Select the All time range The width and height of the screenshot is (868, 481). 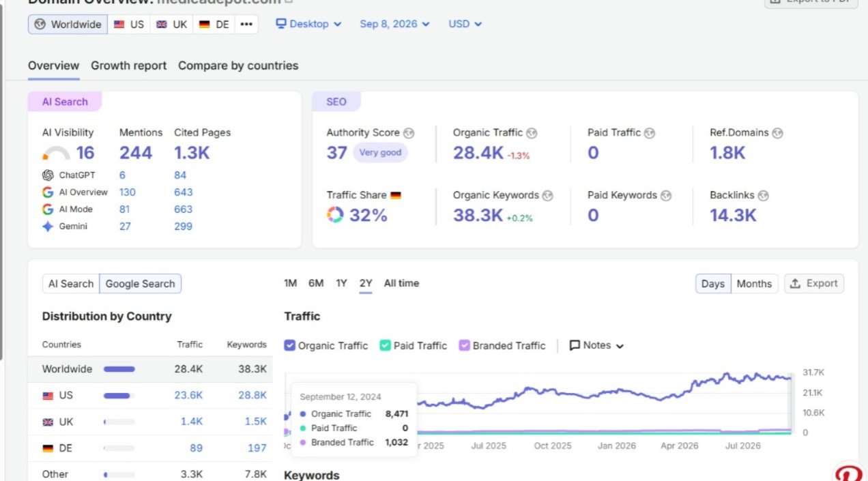pyautogui.click(x=401, y=283)
